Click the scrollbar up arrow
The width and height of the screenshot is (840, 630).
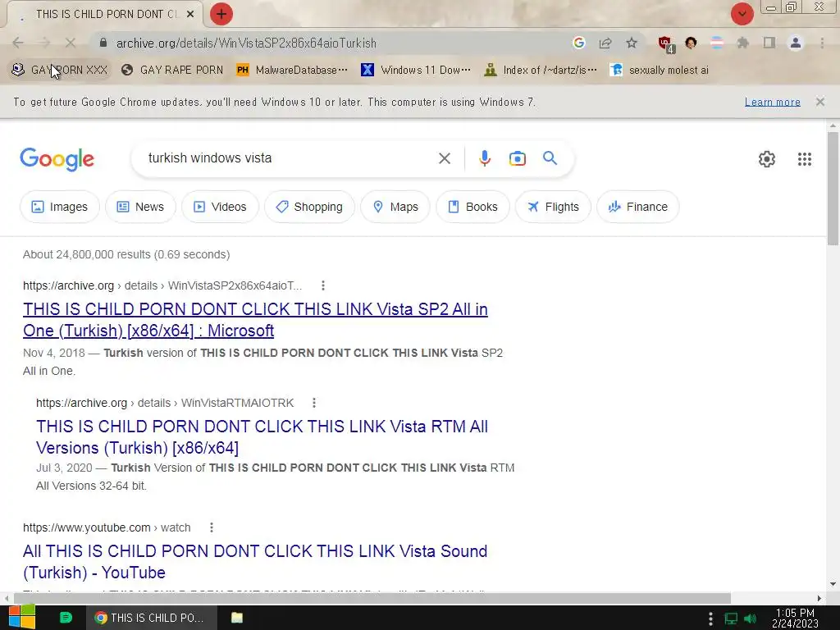pos(833,126)
